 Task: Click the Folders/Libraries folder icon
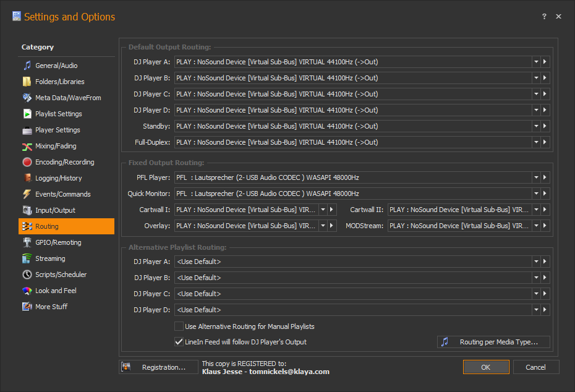(27, 82)
